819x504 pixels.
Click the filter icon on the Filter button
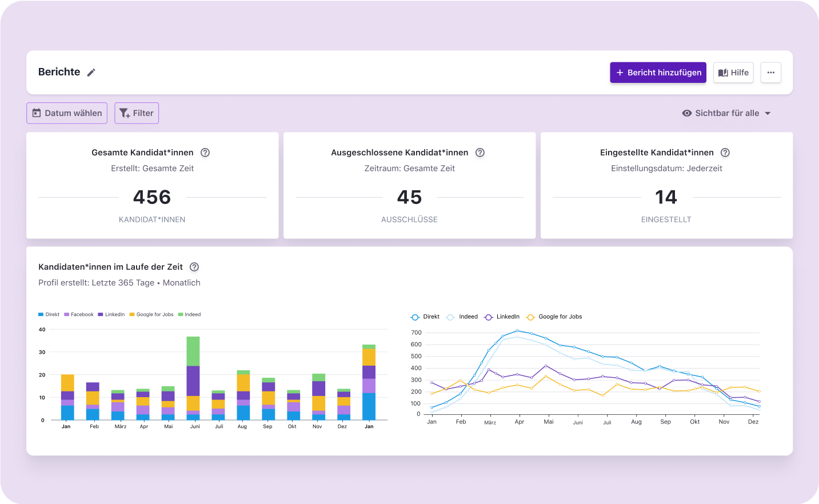click(x=125, y=113)
